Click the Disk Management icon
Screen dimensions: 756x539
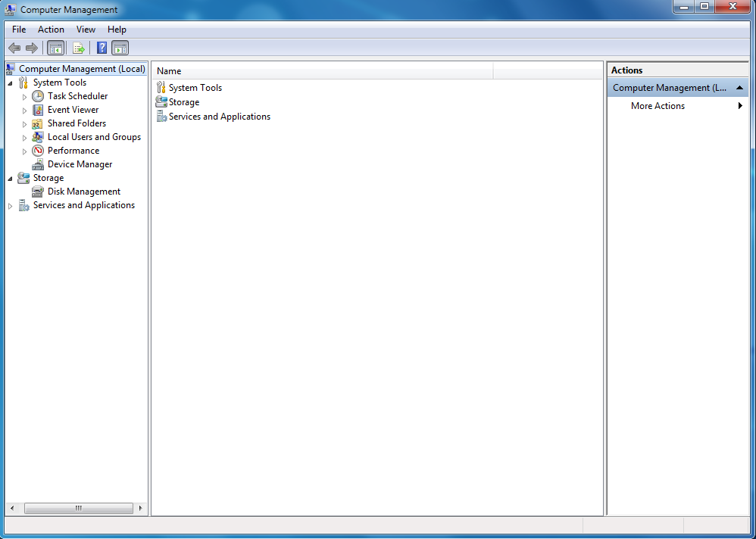pos(38,192)
